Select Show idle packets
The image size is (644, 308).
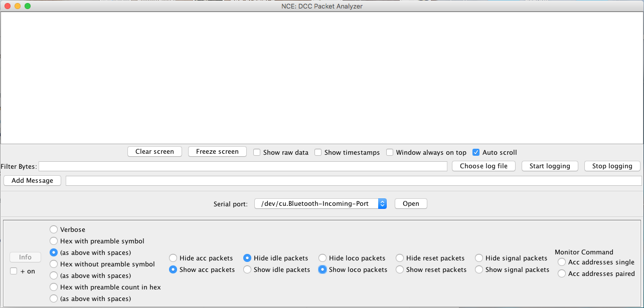coord(247,269)
